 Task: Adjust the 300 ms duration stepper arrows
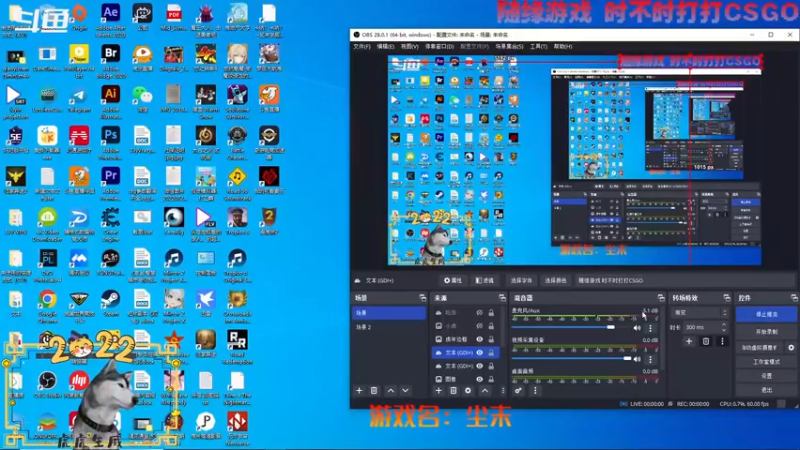(724, 327)
